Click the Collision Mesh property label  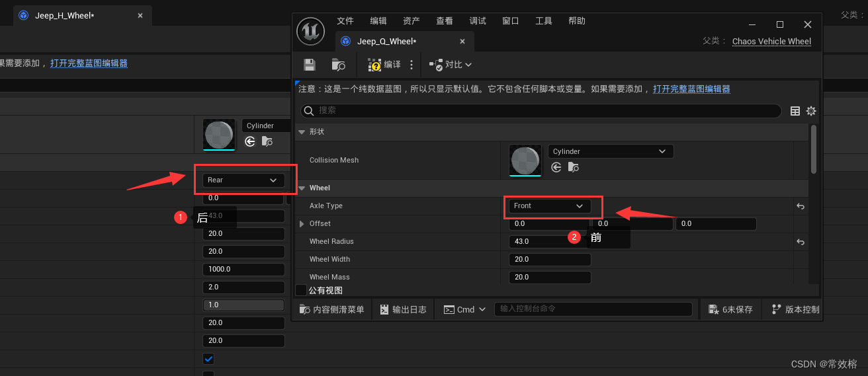click(334, 161)
